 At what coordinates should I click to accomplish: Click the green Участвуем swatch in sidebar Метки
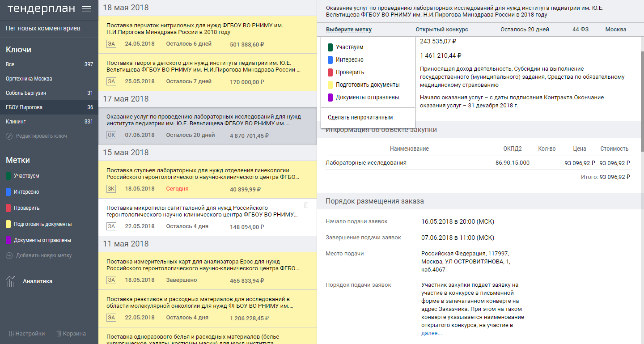click(x=8, y=176)
